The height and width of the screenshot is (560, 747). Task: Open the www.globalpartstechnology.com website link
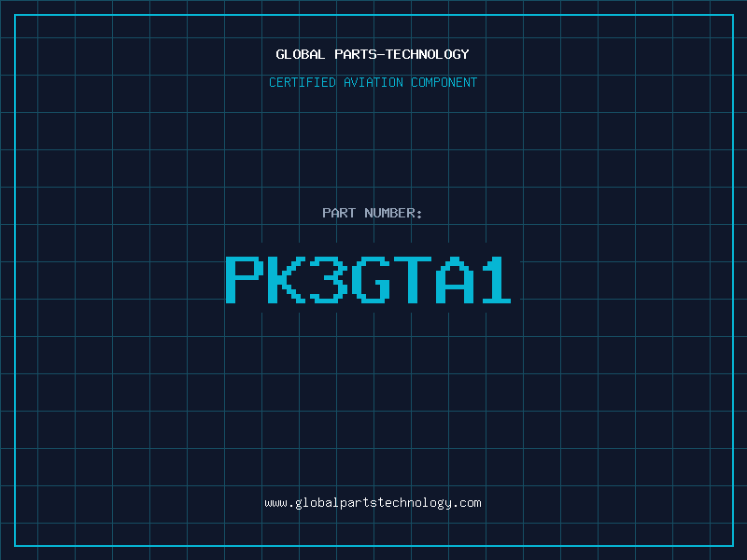(x=373, y=503)
